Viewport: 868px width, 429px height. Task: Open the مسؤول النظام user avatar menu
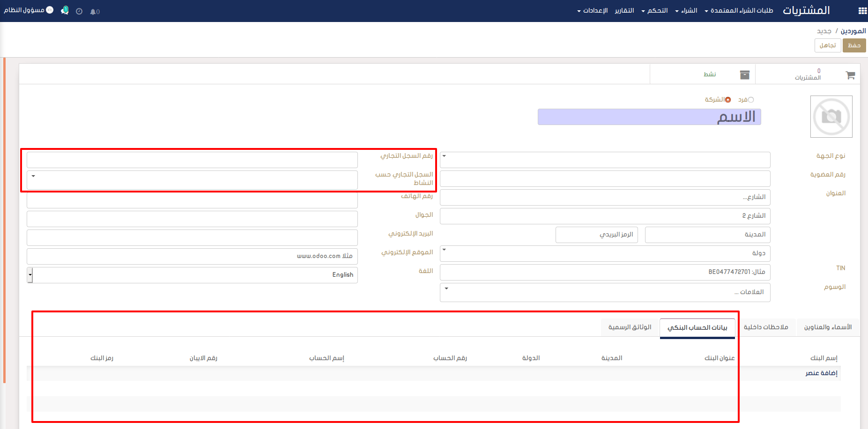(29, 10)
